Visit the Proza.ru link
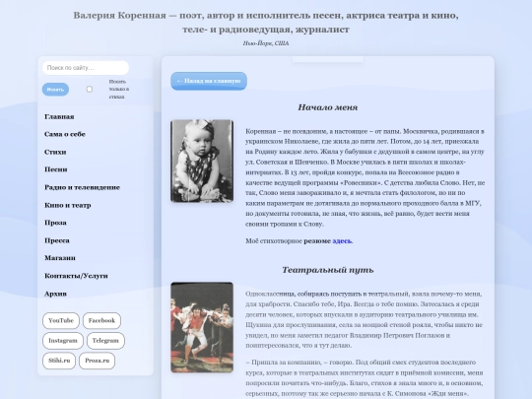The width and height of the screenshot is (532, 399). click(97, 361)
